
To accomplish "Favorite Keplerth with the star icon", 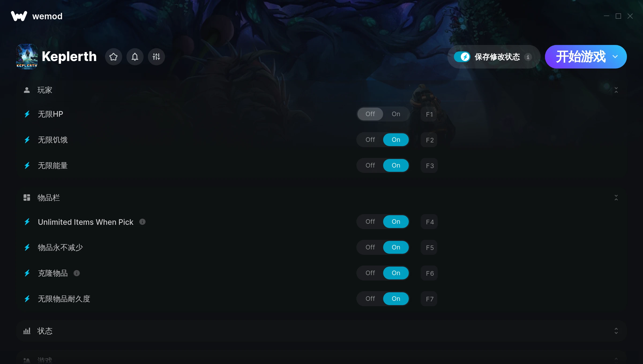I will pyautogui.click(x=113, y=57).
